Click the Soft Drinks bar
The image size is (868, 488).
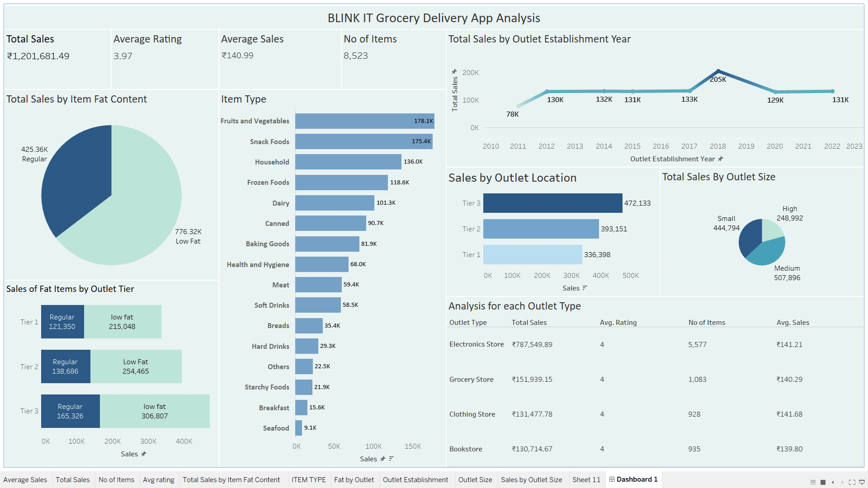pyautogui.click(x=318, y=305)
